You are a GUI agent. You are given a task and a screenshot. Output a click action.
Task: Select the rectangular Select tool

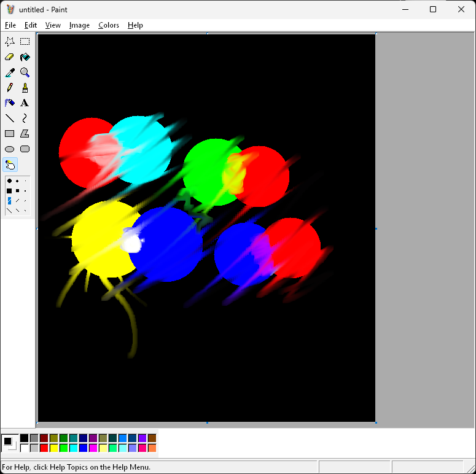coord(25,42)
